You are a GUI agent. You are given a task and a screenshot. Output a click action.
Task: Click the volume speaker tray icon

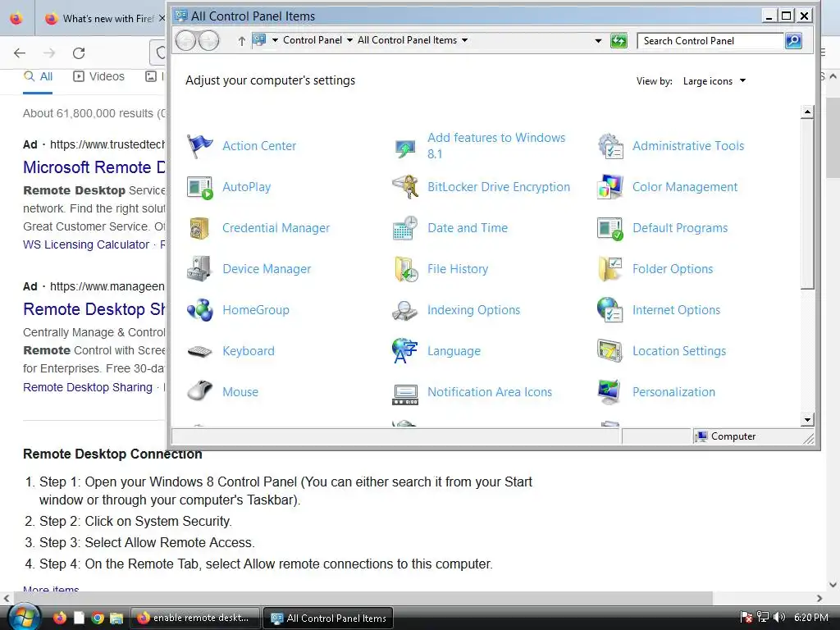pyautogui.click(x=779, y=617)
